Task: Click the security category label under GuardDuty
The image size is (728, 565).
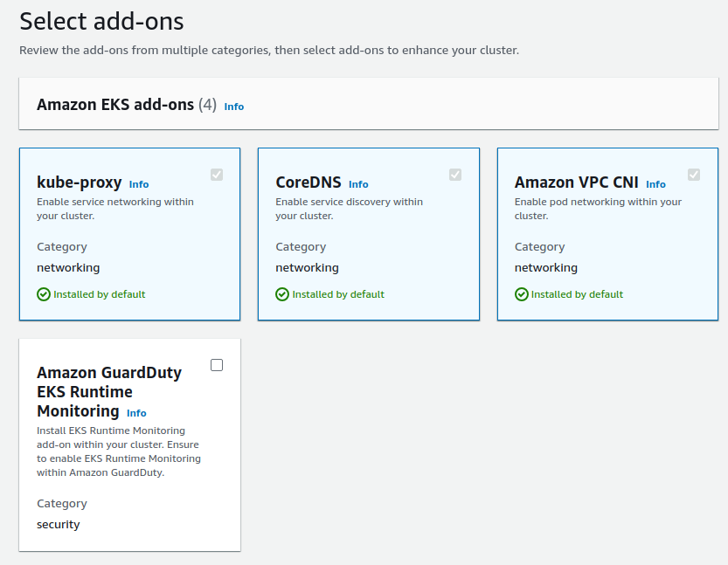Action: (x=59, y=524)
